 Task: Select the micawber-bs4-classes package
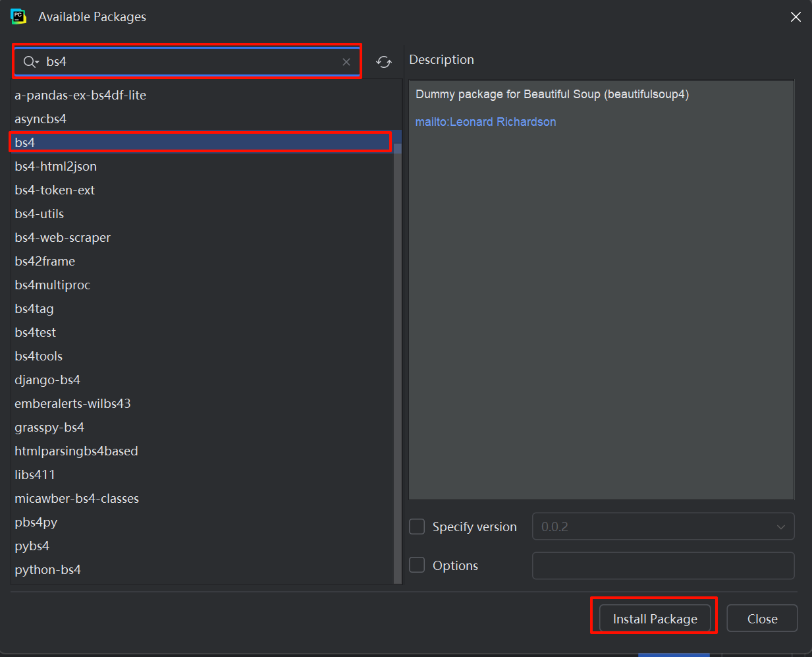[x=202, y=498]
